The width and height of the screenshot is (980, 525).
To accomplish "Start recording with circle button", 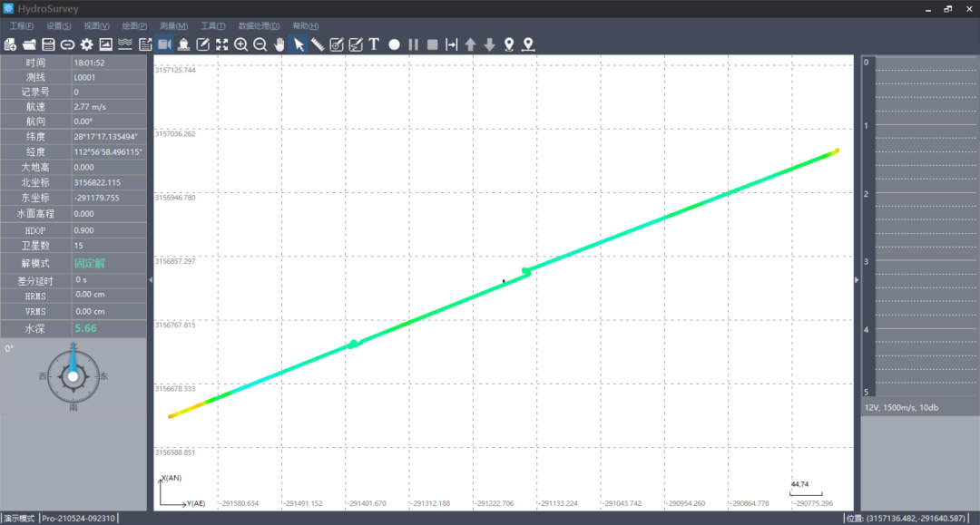I will [x=394, y=44].
